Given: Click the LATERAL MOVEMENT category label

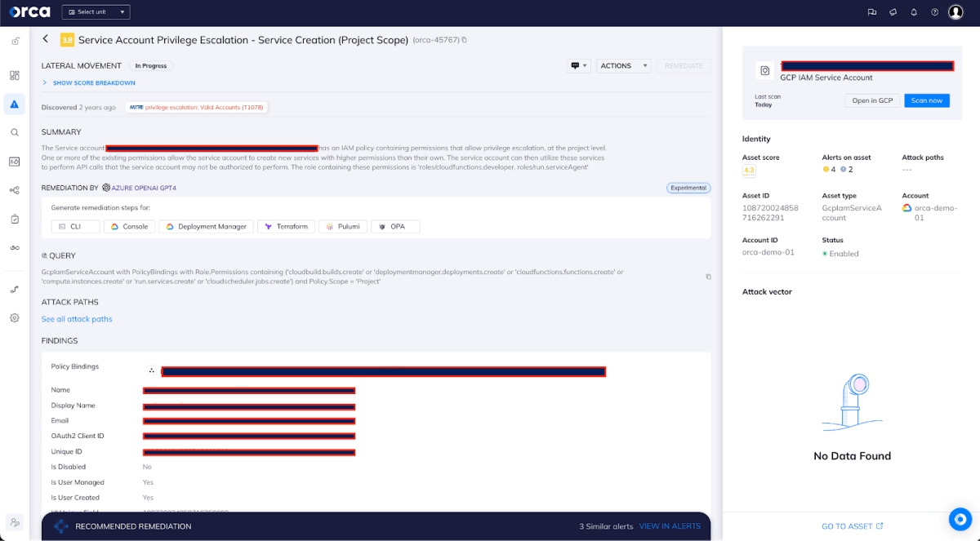Looking at the screenshot, I should pos(82,66).
